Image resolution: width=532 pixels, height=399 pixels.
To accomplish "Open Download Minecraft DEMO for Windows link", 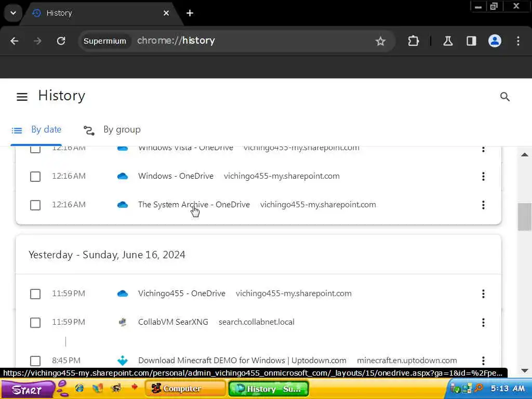I will [x=242, y=361].
